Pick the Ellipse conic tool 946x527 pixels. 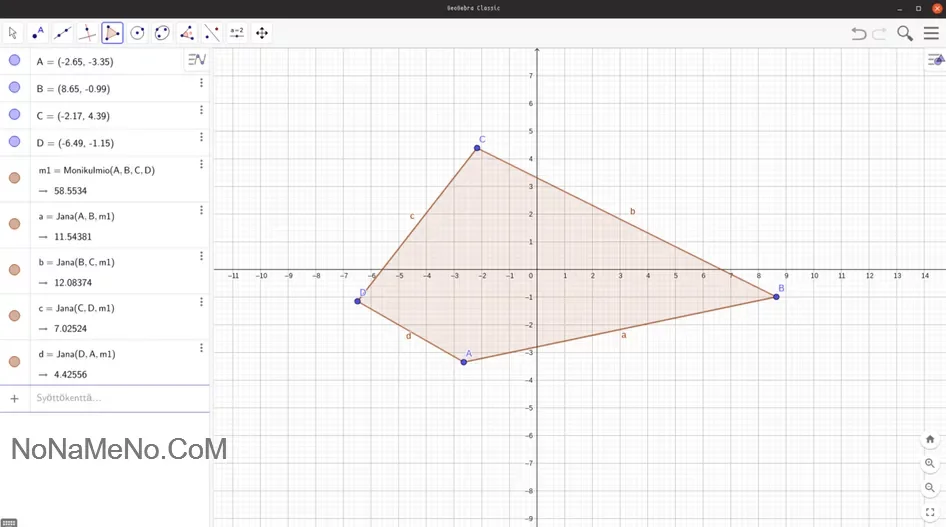tap(162, 33)
